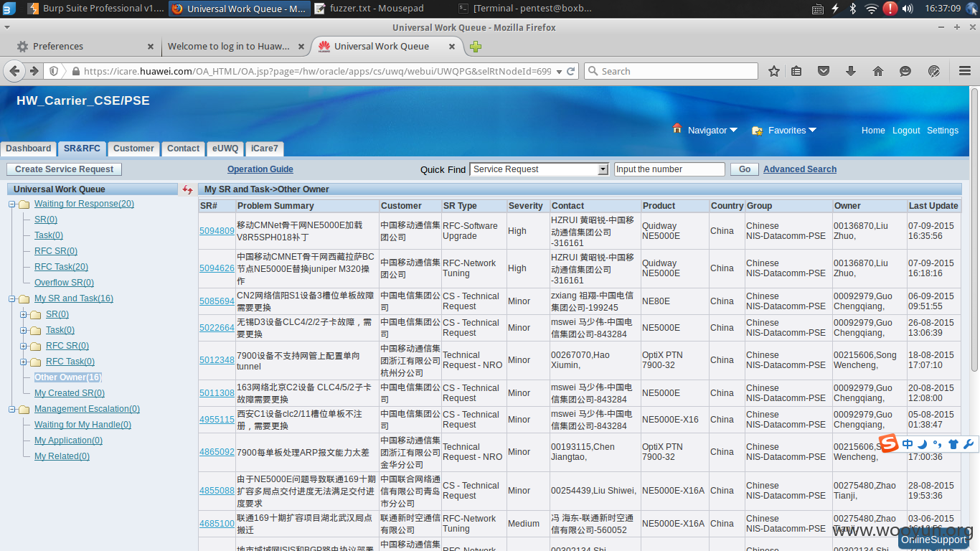Open the Firefox hamburger menu
This screenshot has height=551, width=980.
[x=965, y=71]
